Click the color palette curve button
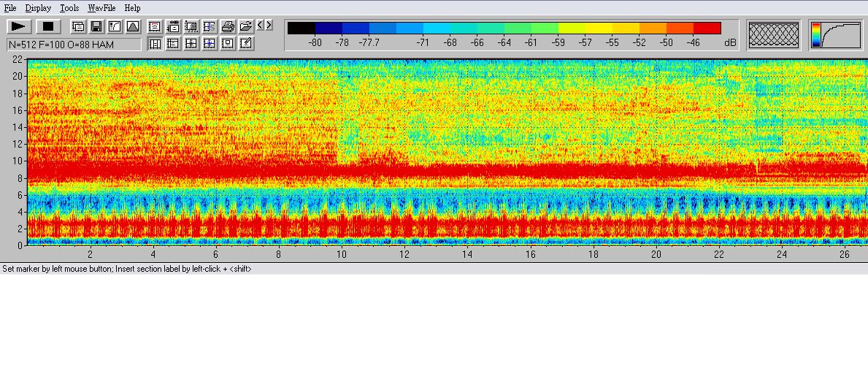Viewport: 868px width, 374px height. [x=835, y=35]
